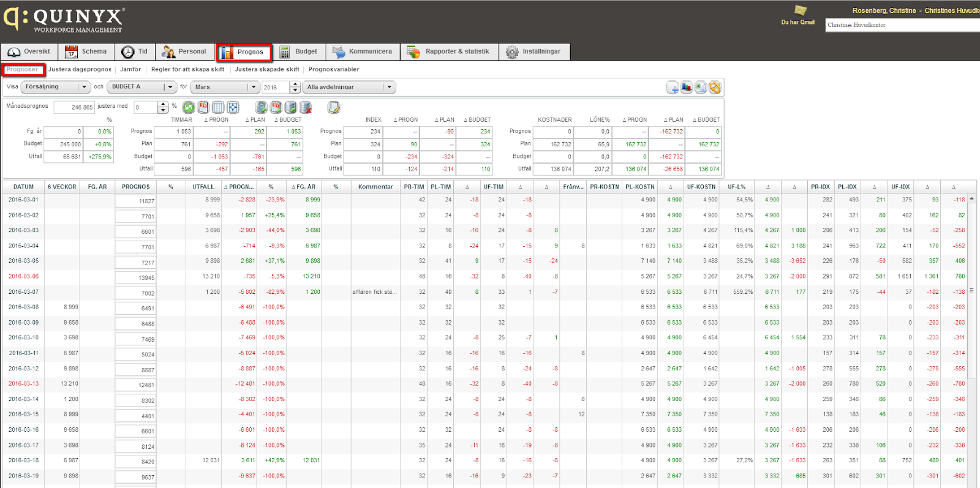This screenshot has height=488, width=980.
Task: Increase the year 2016 stepper
Action: (x=295, y=84)
